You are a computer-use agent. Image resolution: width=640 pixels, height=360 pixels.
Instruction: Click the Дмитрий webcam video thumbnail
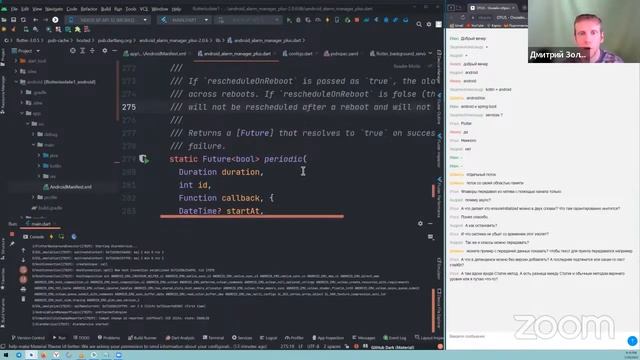[x=584, y=31]
